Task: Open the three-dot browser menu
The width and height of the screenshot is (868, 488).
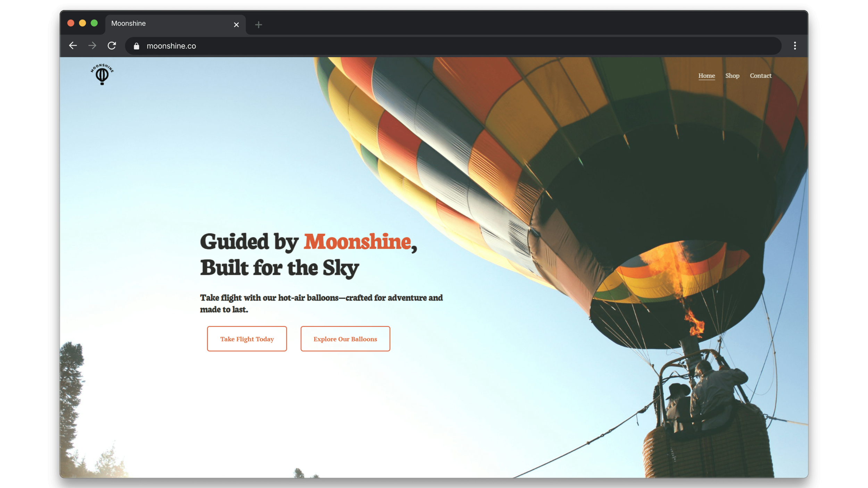Action: (795, 46)
